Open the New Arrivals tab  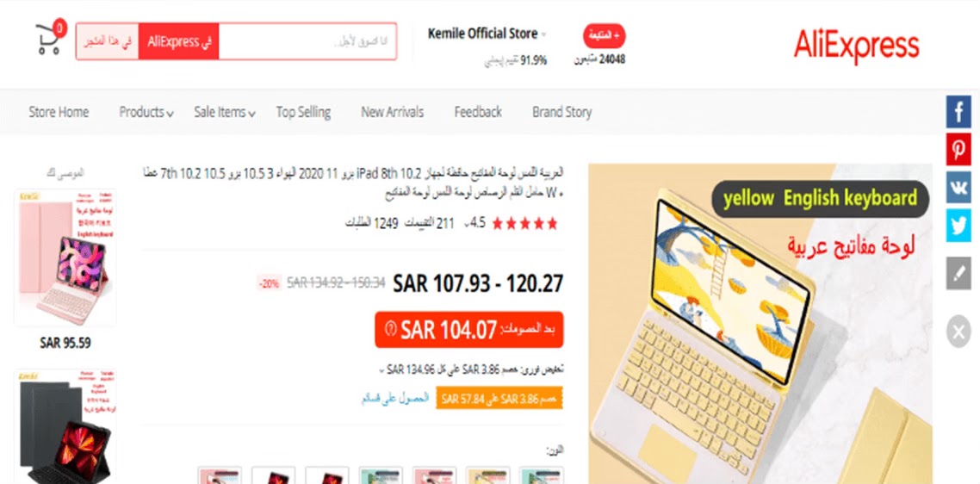point(392,113)
